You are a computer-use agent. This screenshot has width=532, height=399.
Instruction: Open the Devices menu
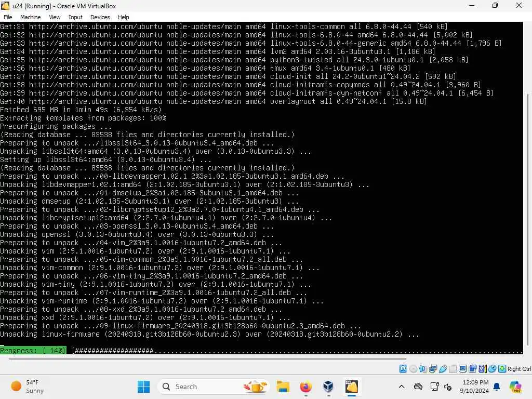(100, 17)
